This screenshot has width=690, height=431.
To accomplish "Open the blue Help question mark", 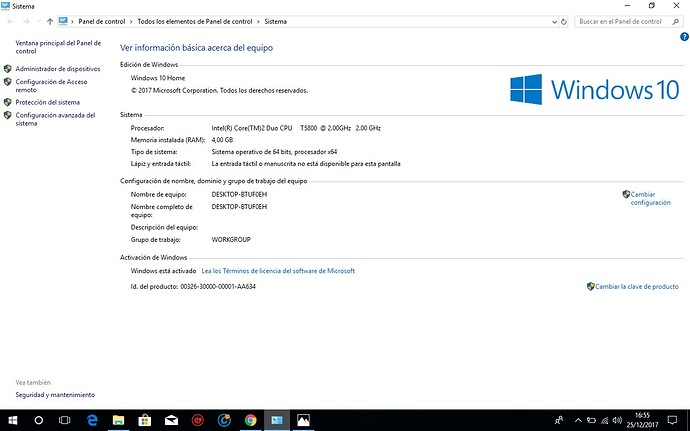I will [684, 37].
